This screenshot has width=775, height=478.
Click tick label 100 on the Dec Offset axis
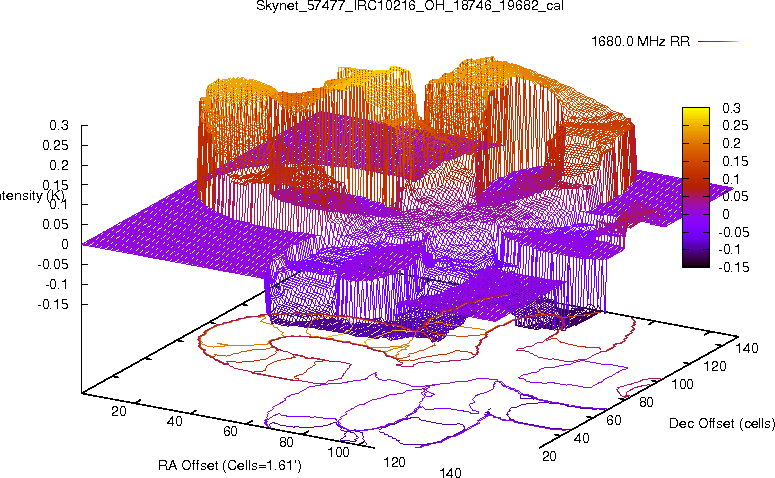(x=682, y=384)
